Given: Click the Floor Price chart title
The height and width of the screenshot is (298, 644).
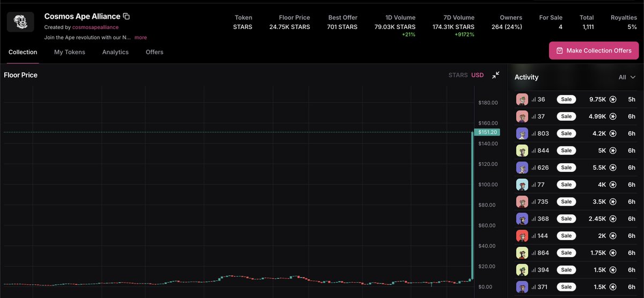Looking at the screenshot, I should coord(20,75).
